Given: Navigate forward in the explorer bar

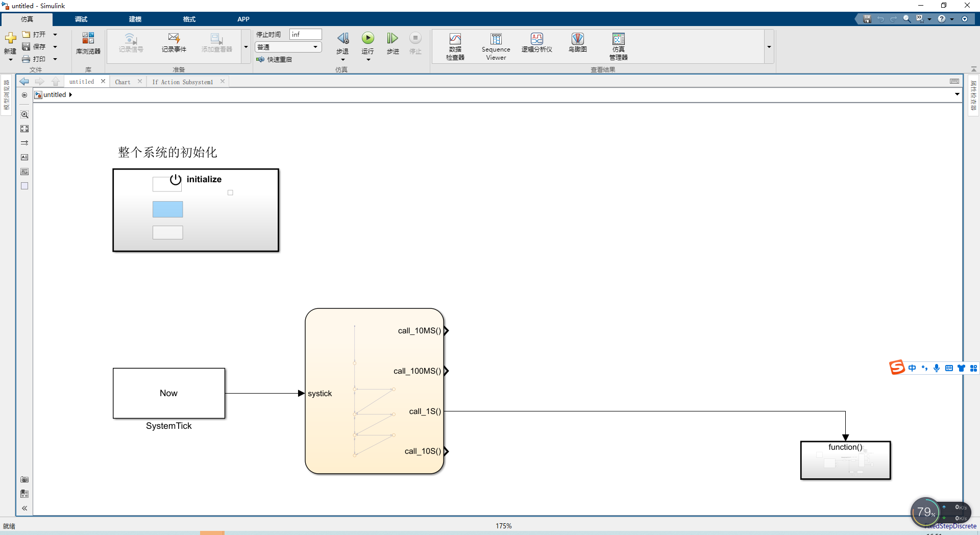Looking at the screenshot, I should (40, 81).
